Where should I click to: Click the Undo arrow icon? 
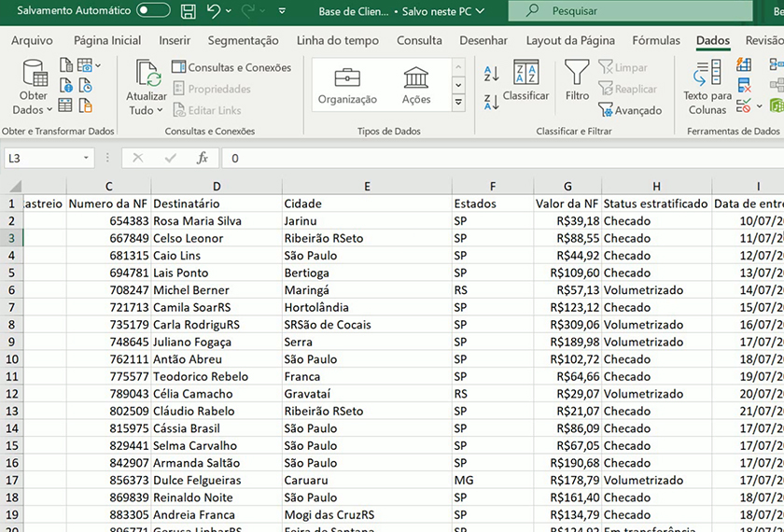[214, 12]
